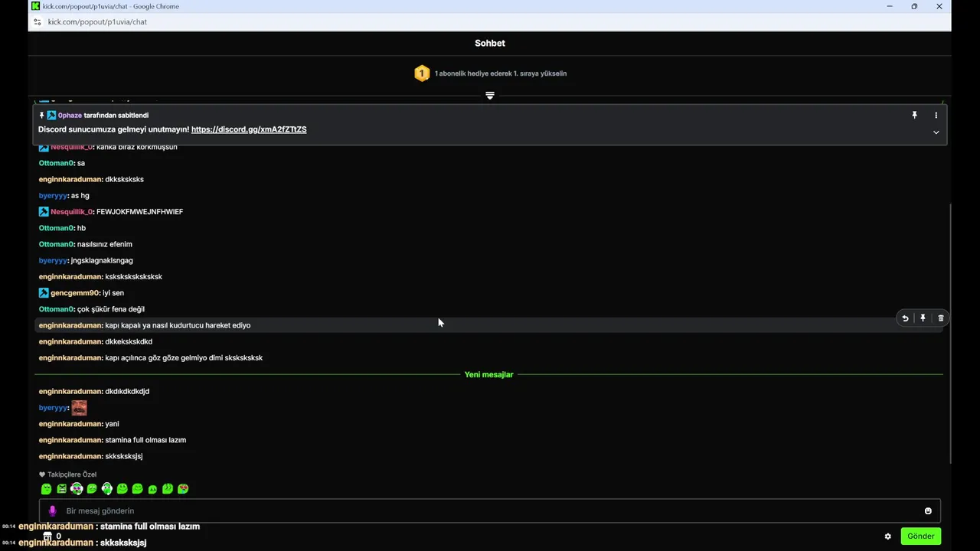Insert the small flat green emote
The width and height of the screenshot is (980, 551).
point(152,490)
